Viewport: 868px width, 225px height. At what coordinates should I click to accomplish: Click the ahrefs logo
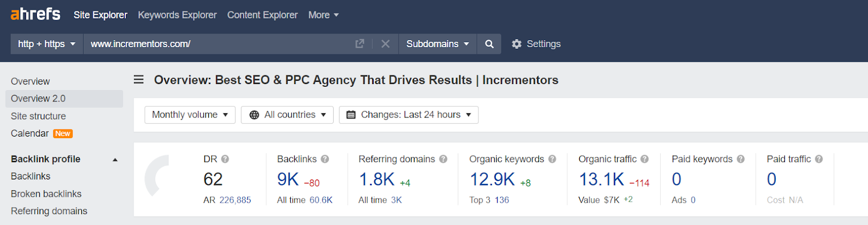pos(35,14)
